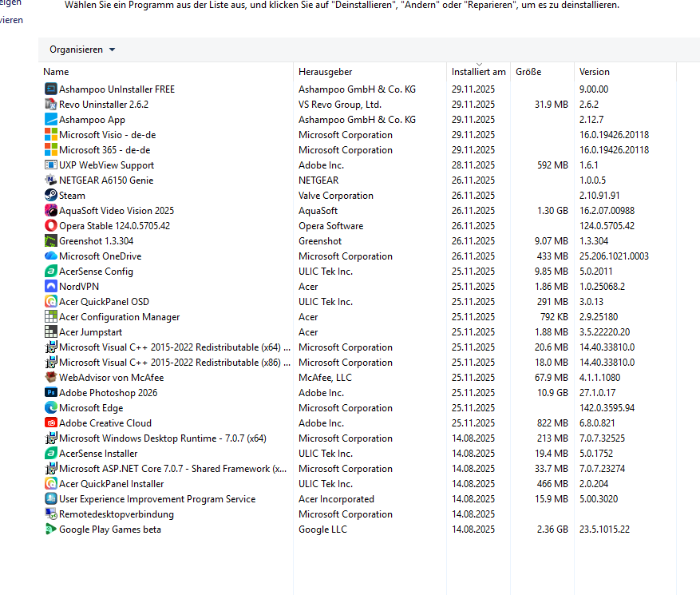Select the Microsoft Edge icon
This screenshot has width=700, height=595.
(51, 408)
